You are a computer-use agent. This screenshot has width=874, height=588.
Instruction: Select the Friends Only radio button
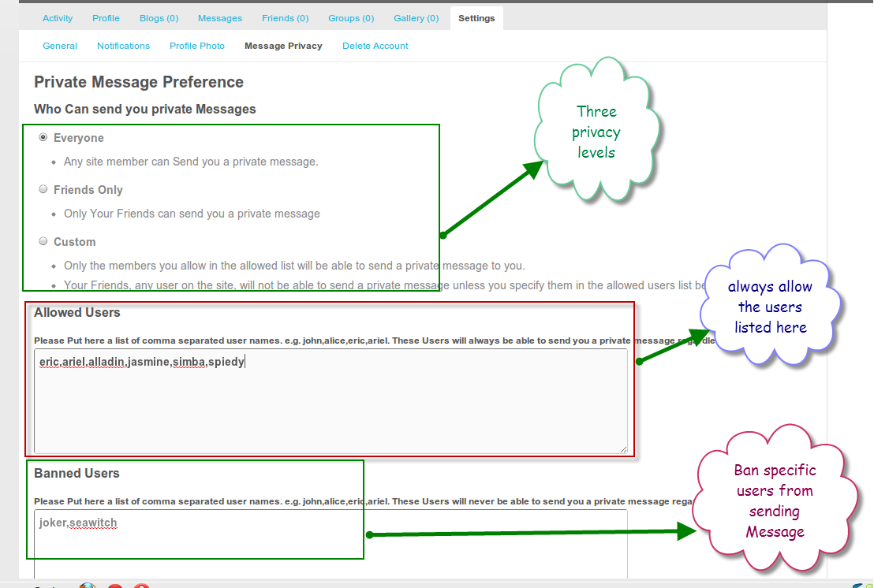click(43, 188)
